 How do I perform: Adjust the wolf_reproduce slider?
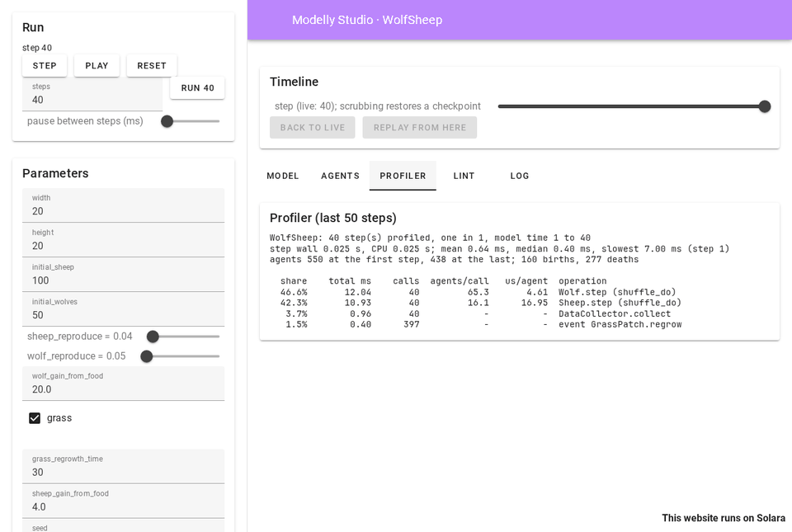click(x=180, y=356)
